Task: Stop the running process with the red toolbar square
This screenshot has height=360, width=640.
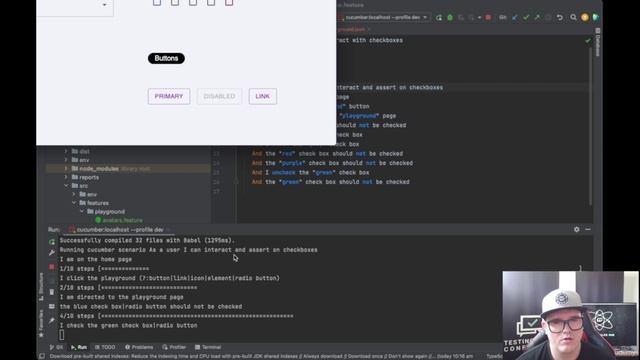Action: click(x=488, y=18)
